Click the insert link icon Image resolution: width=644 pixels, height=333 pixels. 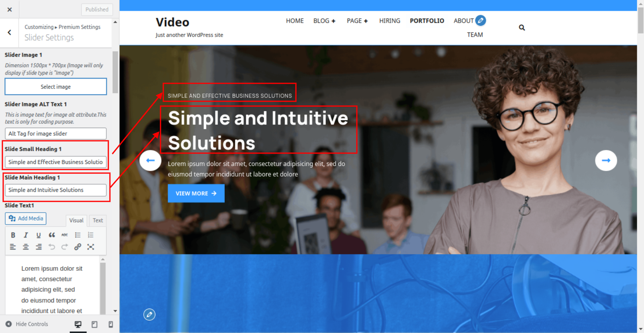pos(78,247)
